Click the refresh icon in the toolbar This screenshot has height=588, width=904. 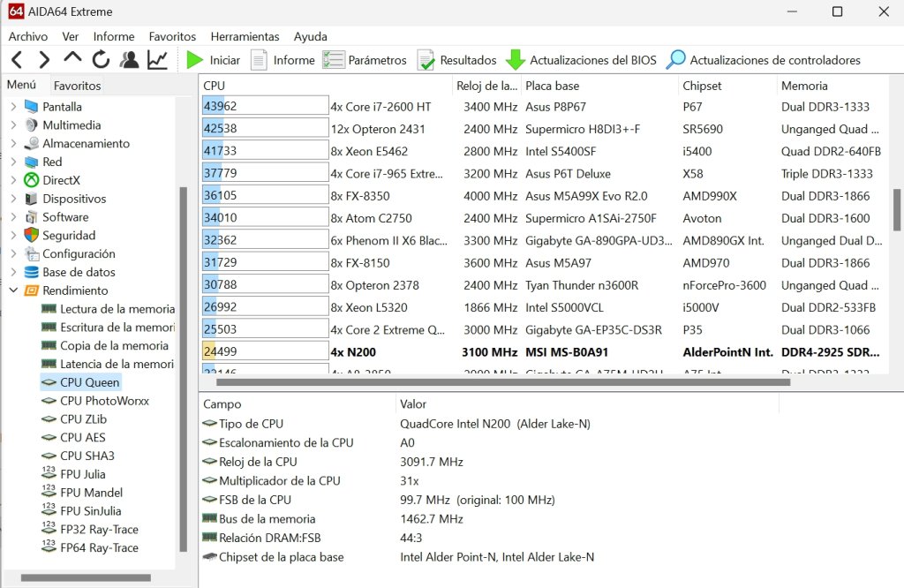[101, 59]
